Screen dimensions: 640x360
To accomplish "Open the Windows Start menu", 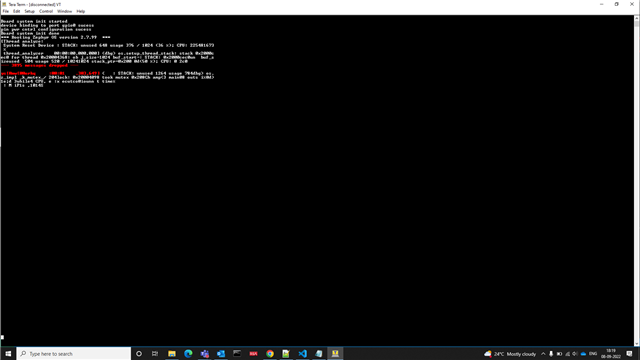I will tap(8, 353).
